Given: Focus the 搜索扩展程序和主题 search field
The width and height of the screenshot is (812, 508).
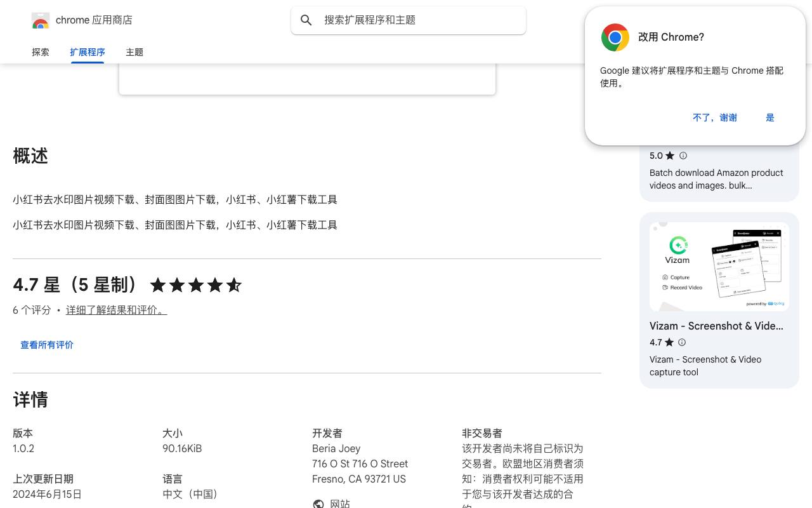Looking at the screenshot, I should (409, 20).
